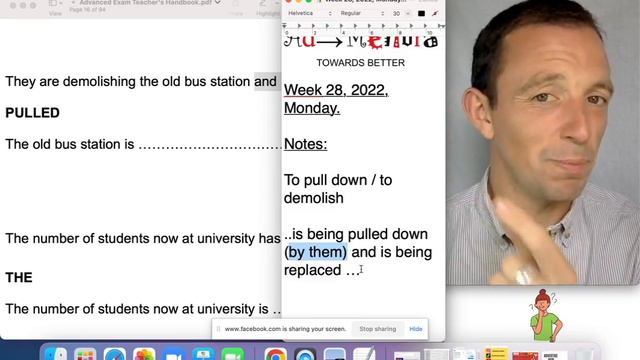The image size is (640, 360).
Task: Open Keynote from the Dock
Action: 203,354
